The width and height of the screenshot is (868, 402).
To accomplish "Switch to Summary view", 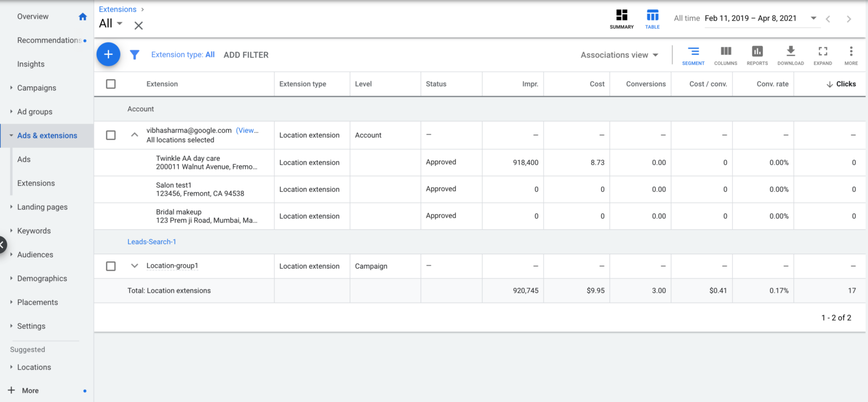I will pos(622,19).
